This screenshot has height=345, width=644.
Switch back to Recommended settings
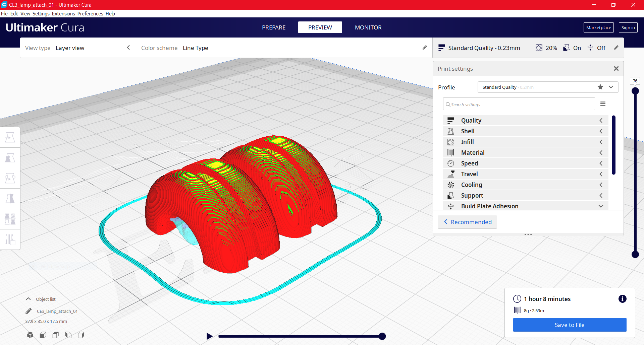467,222
